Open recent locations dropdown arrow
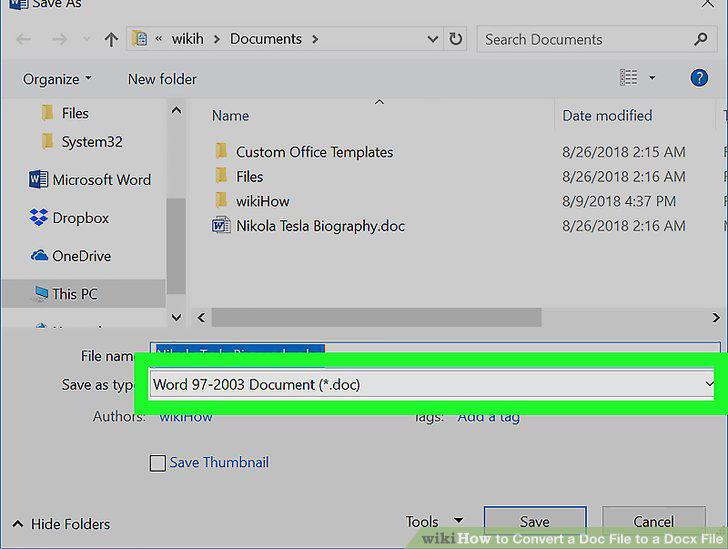Image resolution: width=728 pixels, height=549 pixels. [86, 39]
